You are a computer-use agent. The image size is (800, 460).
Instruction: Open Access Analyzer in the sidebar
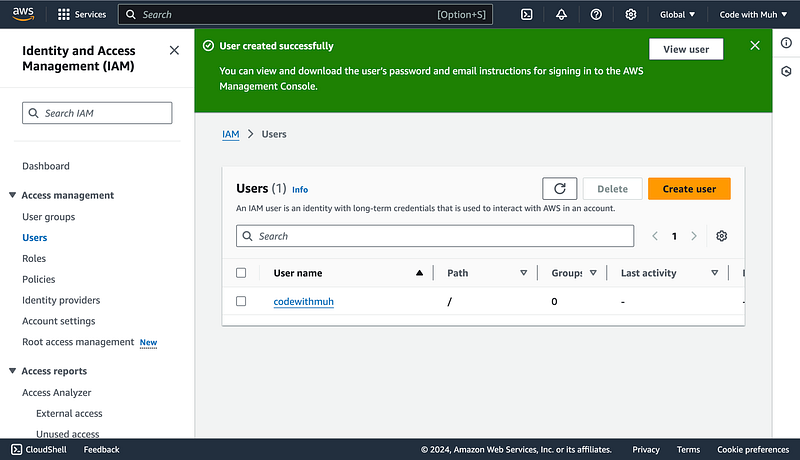pyautogui.click(x=57, y=393)
